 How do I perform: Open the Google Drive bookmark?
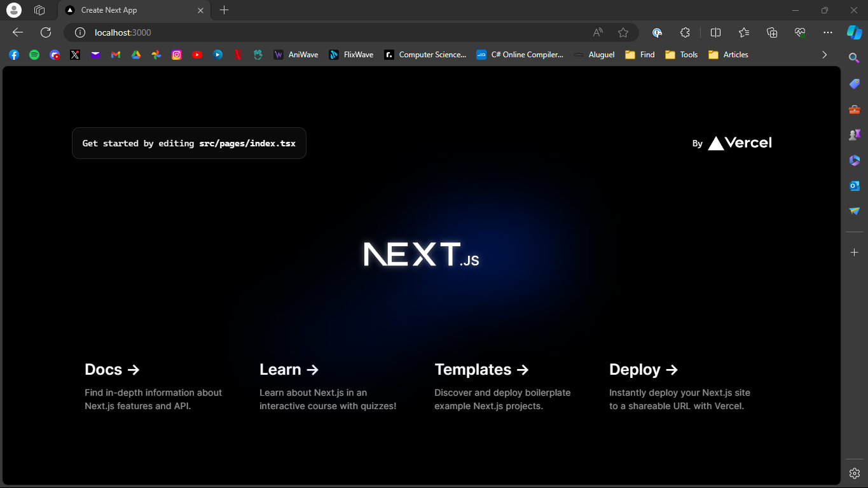point(136,55)
